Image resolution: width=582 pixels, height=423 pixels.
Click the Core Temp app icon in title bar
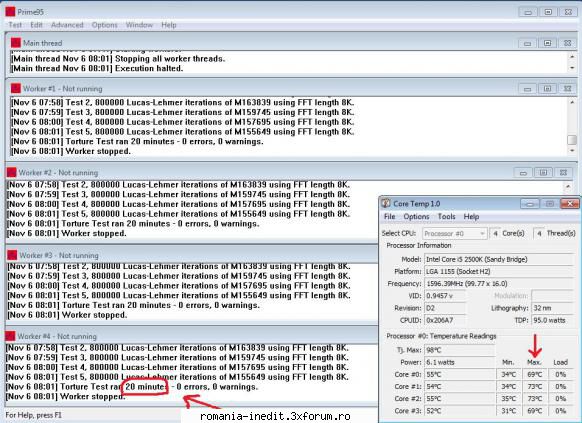(x=386, y=203)
